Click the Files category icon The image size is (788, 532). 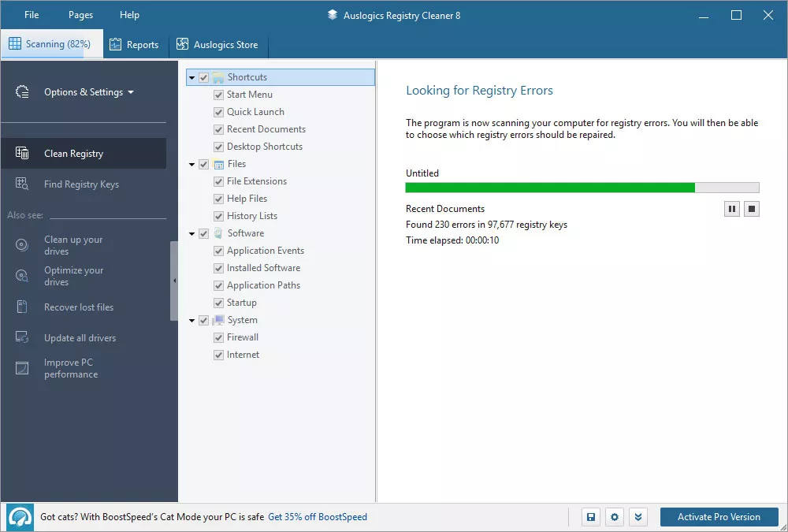[218, 164]
